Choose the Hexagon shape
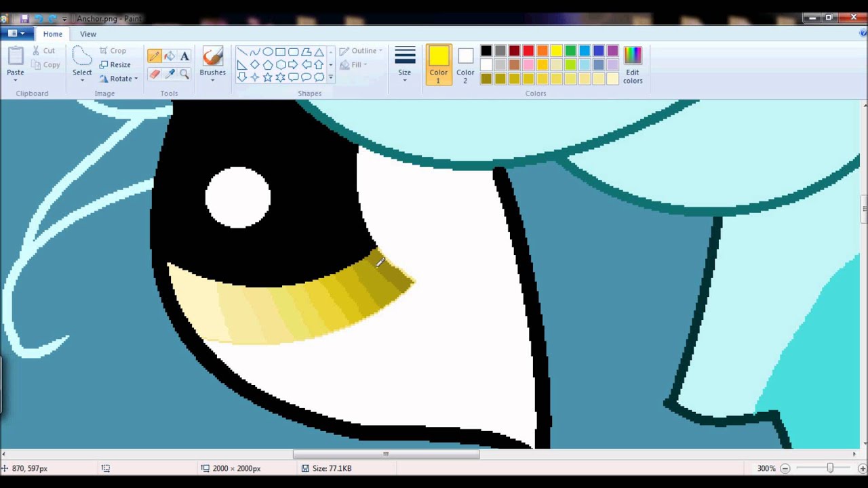Screen dimensions: 868x488 (x=280, y=64)
